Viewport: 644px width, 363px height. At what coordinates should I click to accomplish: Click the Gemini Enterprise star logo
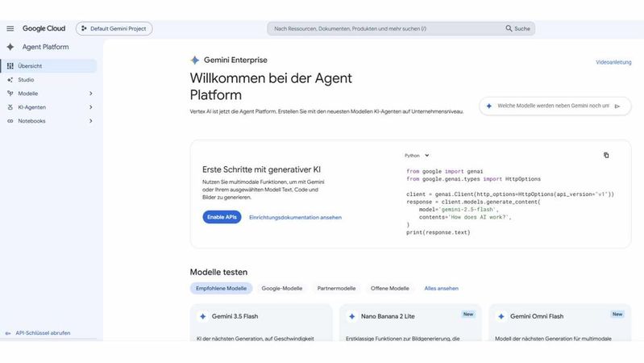[195, 60]
